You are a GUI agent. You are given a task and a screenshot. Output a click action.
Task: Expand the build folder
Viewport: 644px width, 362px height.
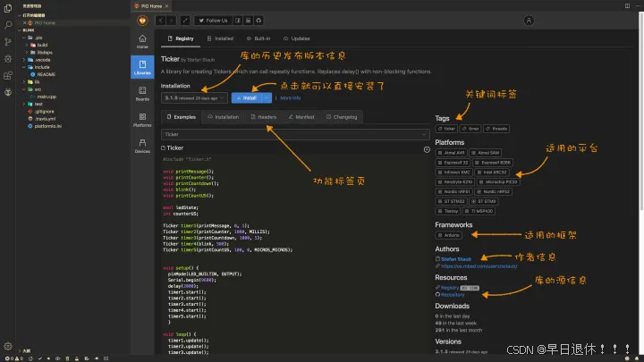[x=27, y=45]
